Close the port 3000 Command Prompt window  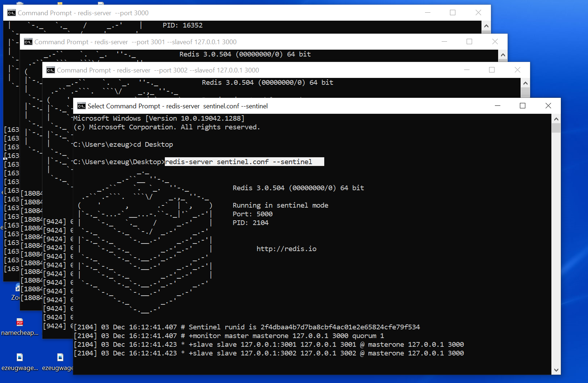(x=478, y=13)
